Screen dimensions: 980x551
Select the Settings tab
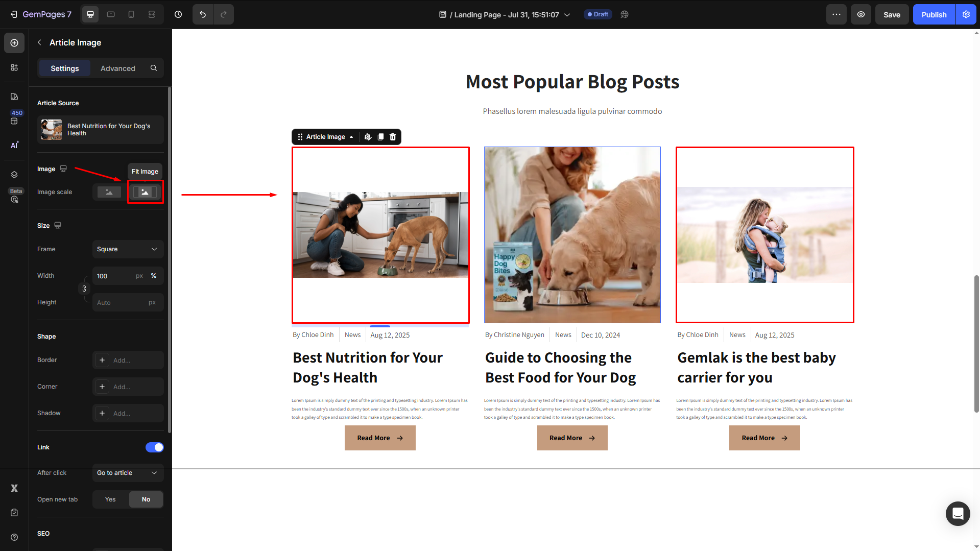coord(65,68)
